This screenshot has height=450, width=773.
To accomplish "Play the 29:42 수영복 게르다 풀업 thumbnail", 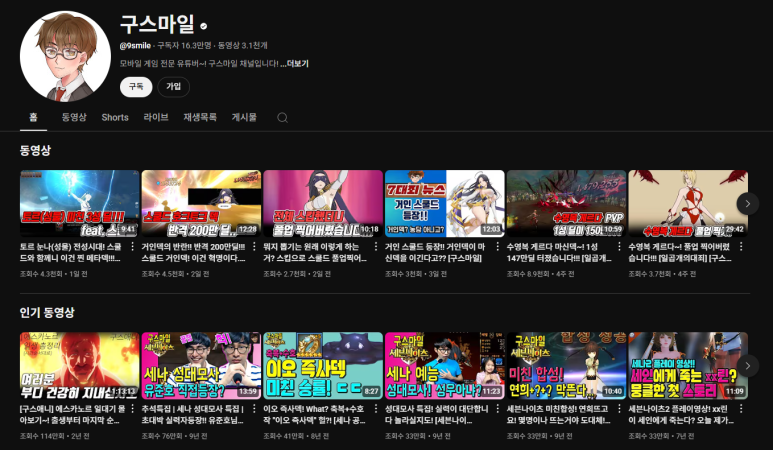I will 688,204.
